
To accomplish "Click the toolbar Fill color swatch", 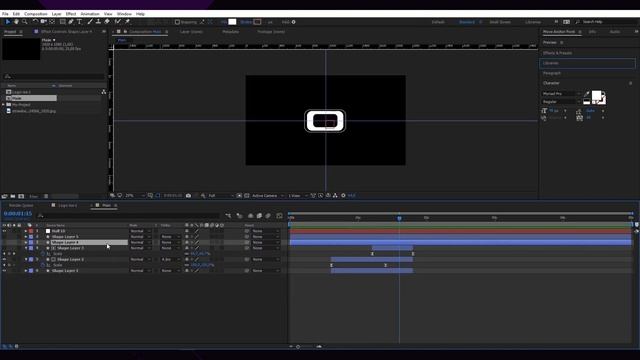I will coord(232,22).
